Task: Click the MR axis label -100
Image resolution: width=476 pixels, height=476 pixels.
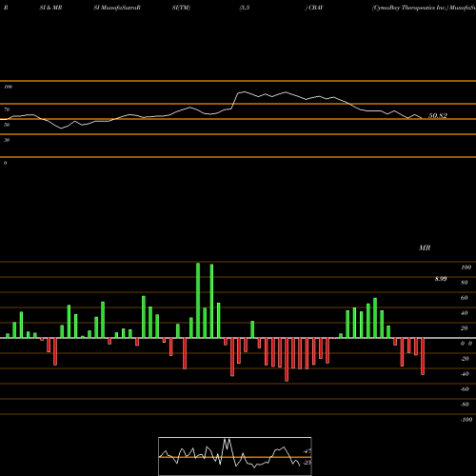Action: pos(466,420)
